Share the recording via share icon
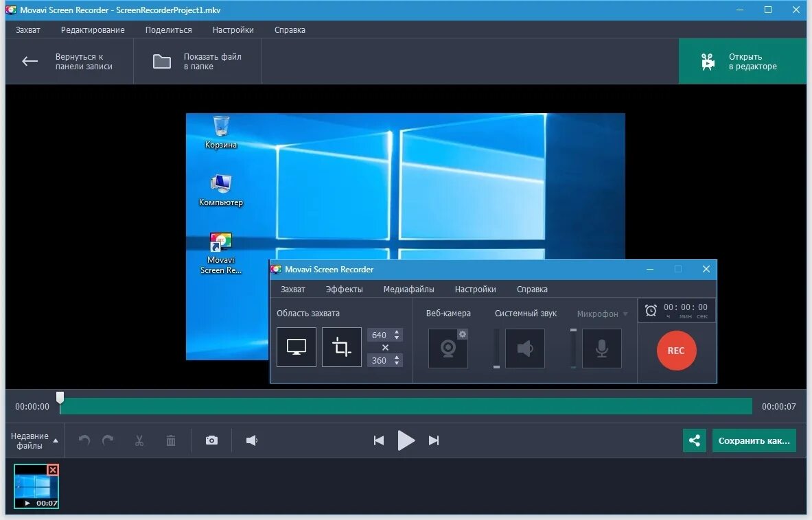This screenshot has width=812, height=520. coord(695,440)
